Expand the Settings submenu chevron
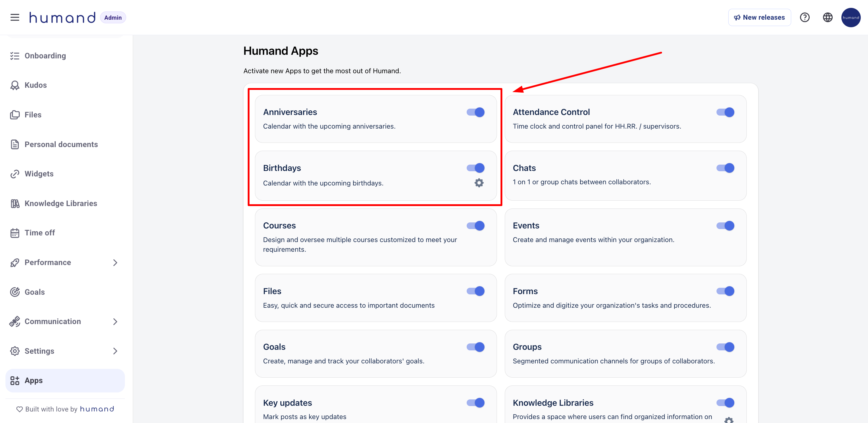This screenshot has width=868, height=423. point(115,351)
